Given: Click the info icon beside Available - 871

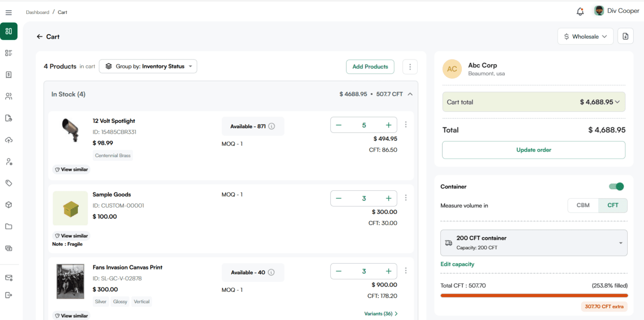Looking at the screenshot, I should click(271, 126).
